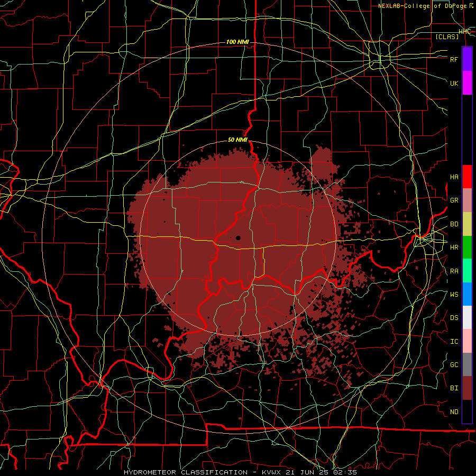Click the black radar site dot
The width and height of the screenshot is (476, 476).
[239, 238]
